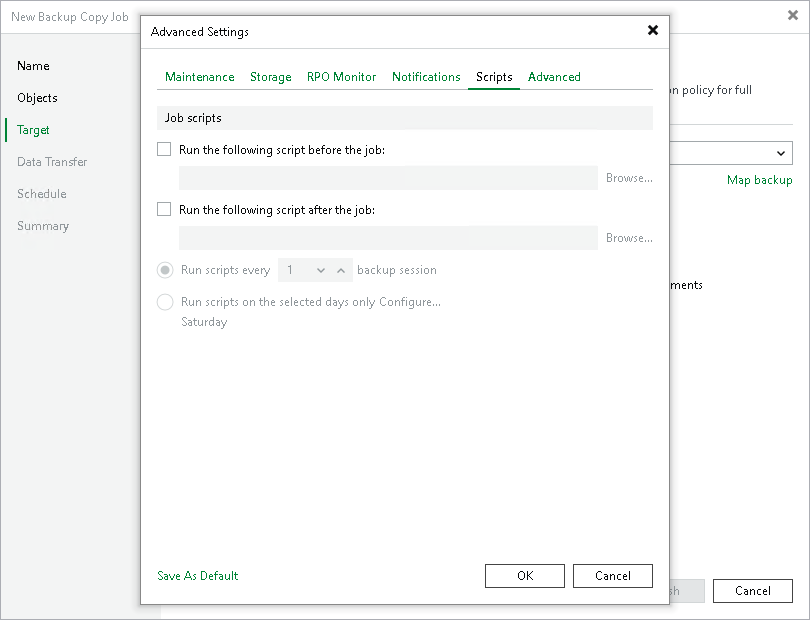810x620 pixels.
Task: Open the RPO Monitor tab
Action: click(x=341, y=76)
